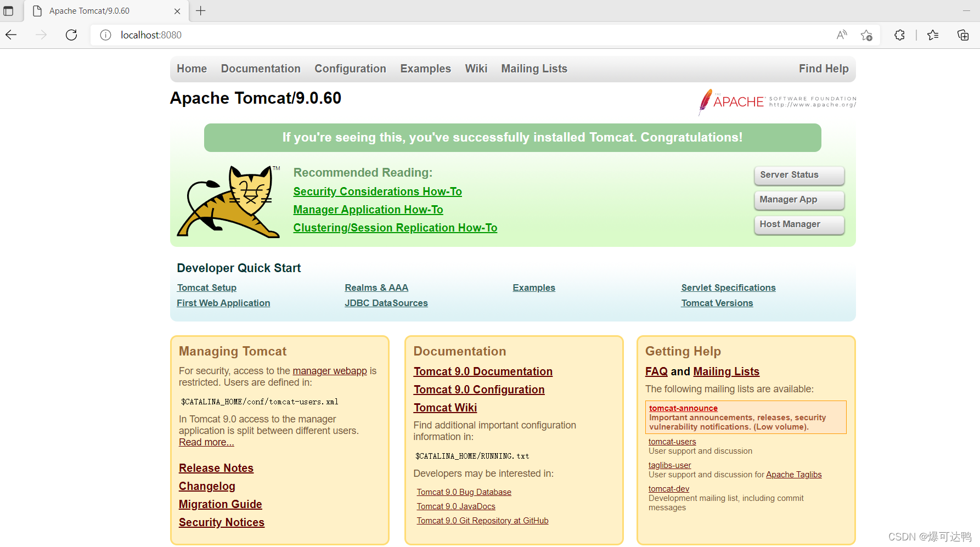Open the Configuration menu item
980x547 pixels.
click(x=350, y=69)
